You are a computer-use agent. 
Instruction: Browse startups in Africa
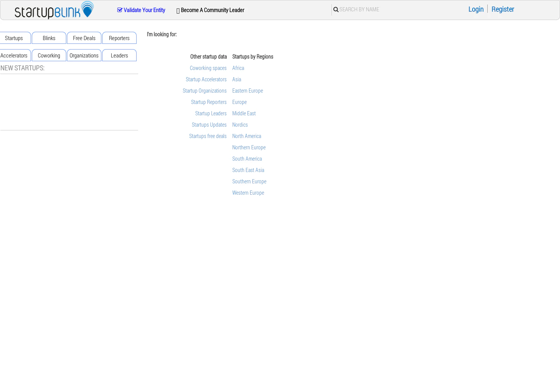(x=238, y=68)
